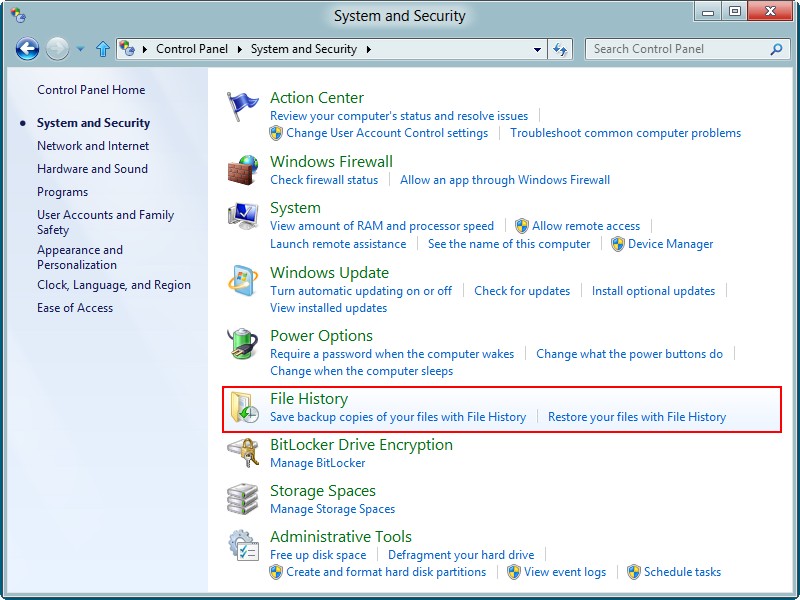The image size is (800, 600).
Task: Click the File History folder icon
Action: coord(244,407)
